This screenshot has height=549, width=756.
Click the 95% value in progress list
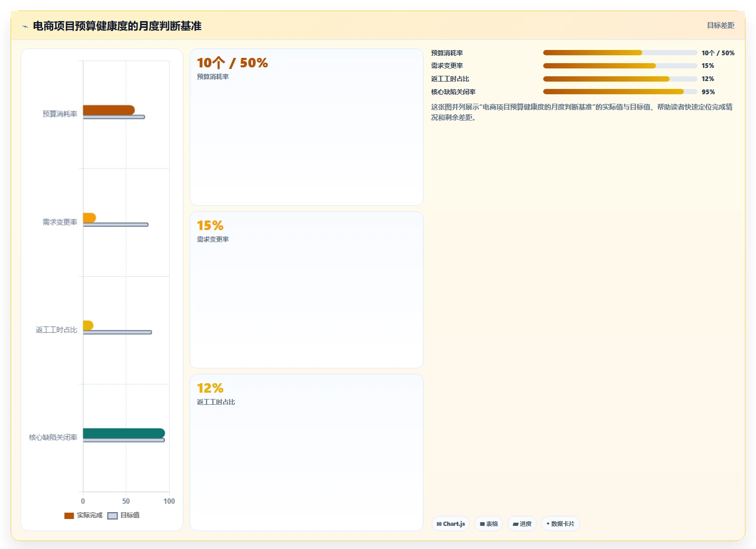708,92
